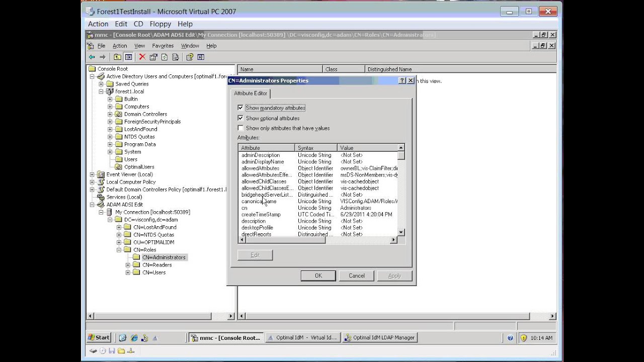Click the Up One Level folder icon
Image resolution: width=644 pixels, height=362 pixels.
pos(117,57)
